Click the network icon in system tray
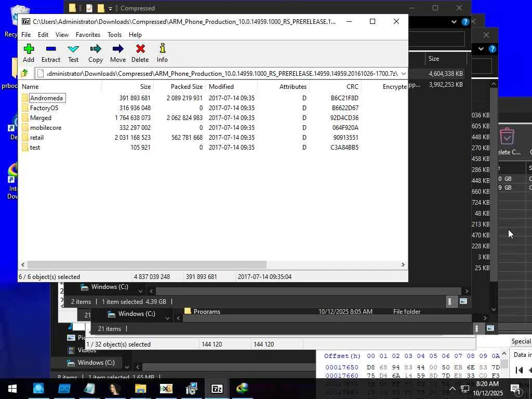Viewport: 532px width, 399px height. click(x=465, y=389)
